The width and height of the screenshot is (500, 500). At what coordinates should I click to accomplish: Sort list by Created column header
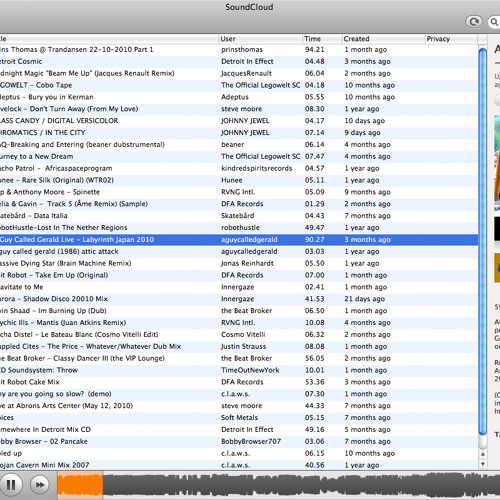tap(384, 39)
